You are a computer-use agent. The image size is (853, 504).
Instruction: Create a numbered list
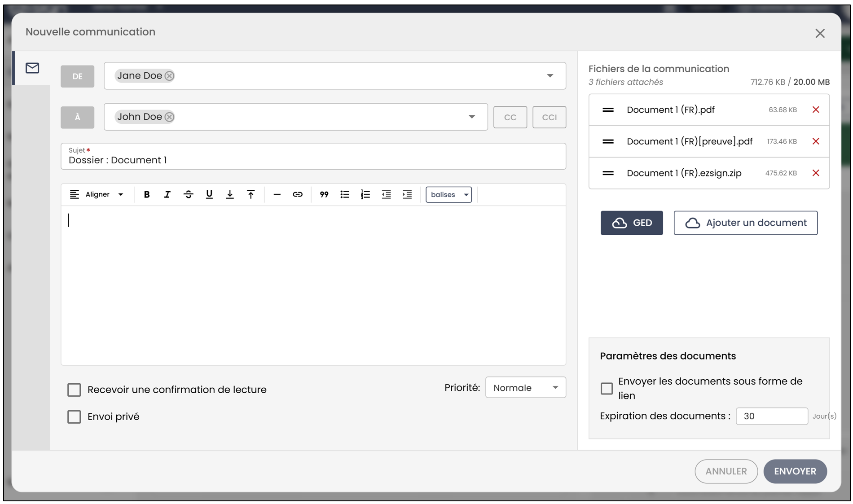365,194
